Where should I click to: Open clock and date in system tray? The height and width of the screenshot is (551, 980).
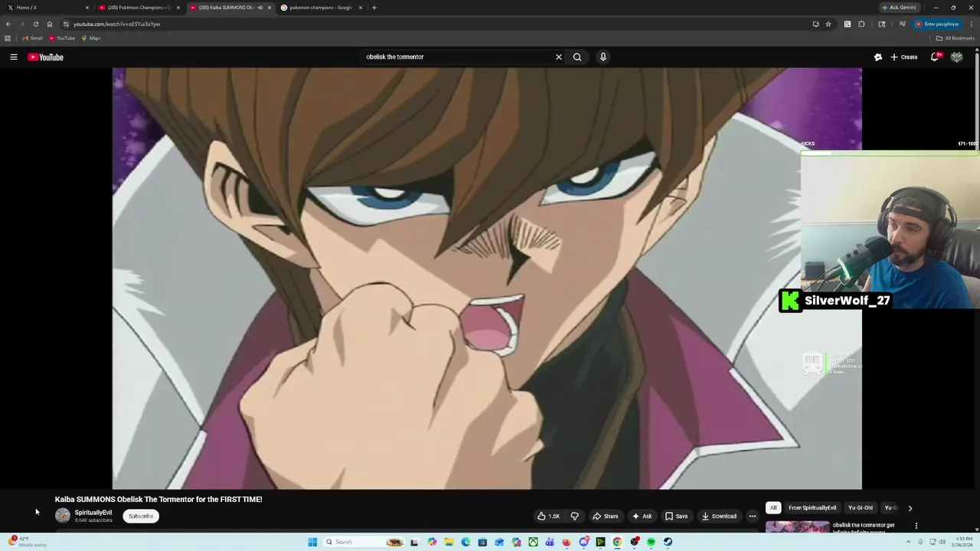pos(963,542)
